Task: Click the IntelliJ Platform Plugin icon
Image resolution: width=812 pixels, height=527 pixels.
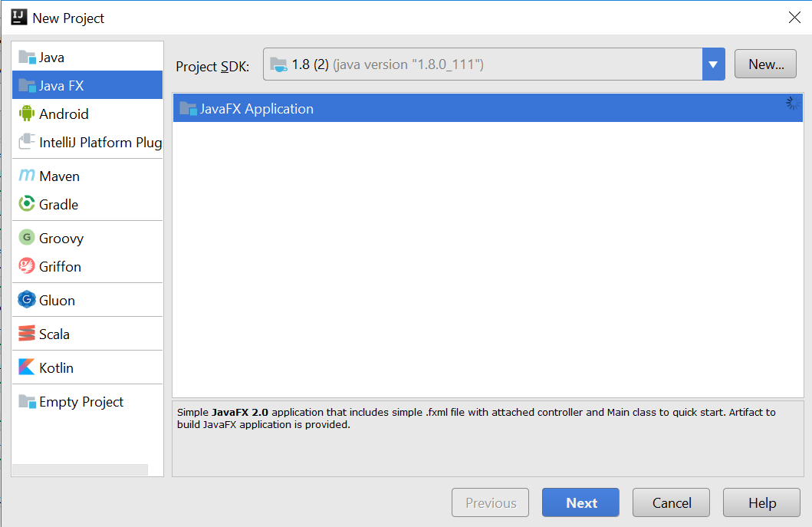Action: 27,141
